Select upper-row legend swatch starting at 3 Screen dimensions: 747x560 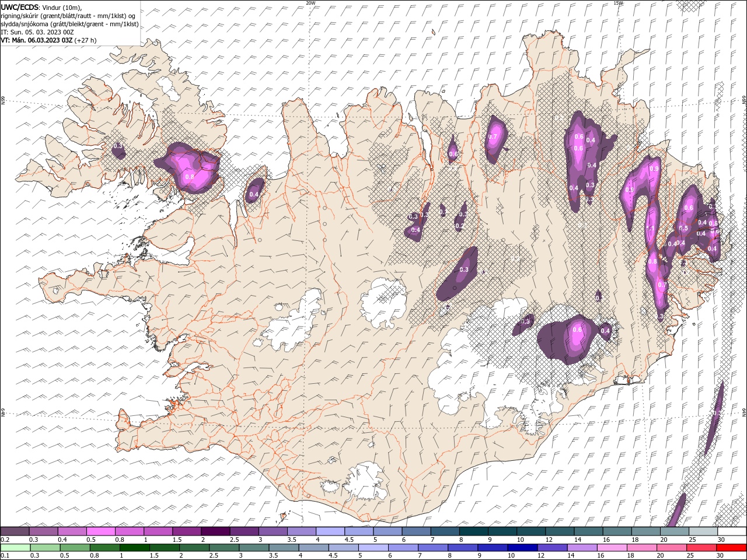pos(273,531)
